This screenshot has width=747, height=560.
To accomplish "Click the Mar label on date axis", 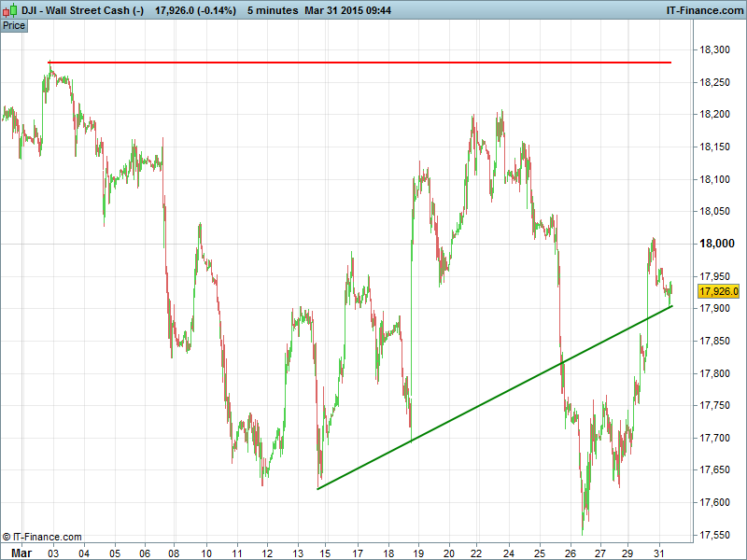I will point(19,551).
